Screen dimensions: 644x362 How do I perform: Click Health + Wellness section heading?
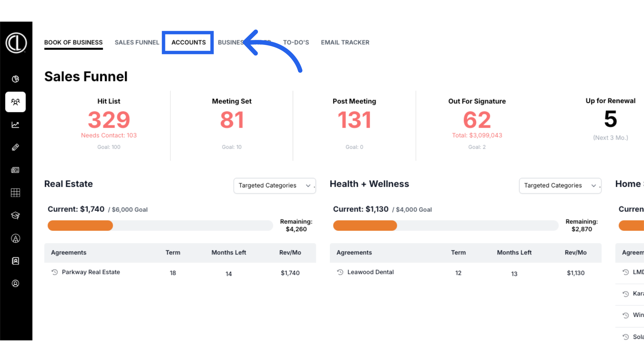click(x=369, y=184)
